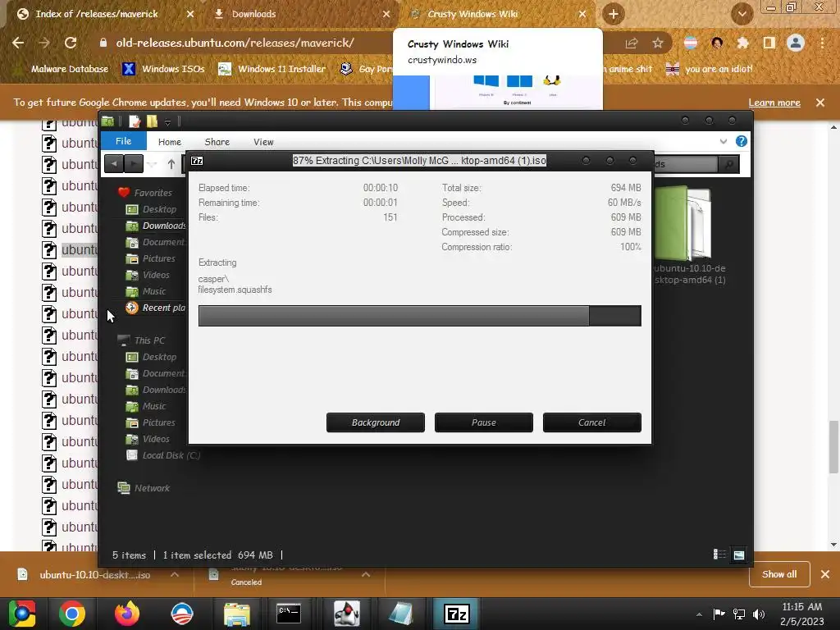Select Network in navigation pane
Viewport: 840px width, 630px height.
click(144, 488)
